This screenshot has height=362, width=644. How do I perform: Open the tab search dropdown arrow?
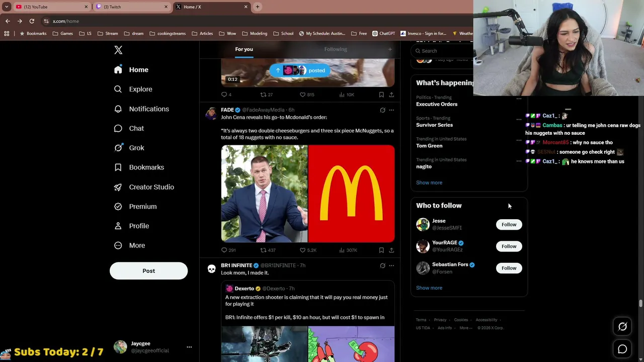[x=7, y=7]
